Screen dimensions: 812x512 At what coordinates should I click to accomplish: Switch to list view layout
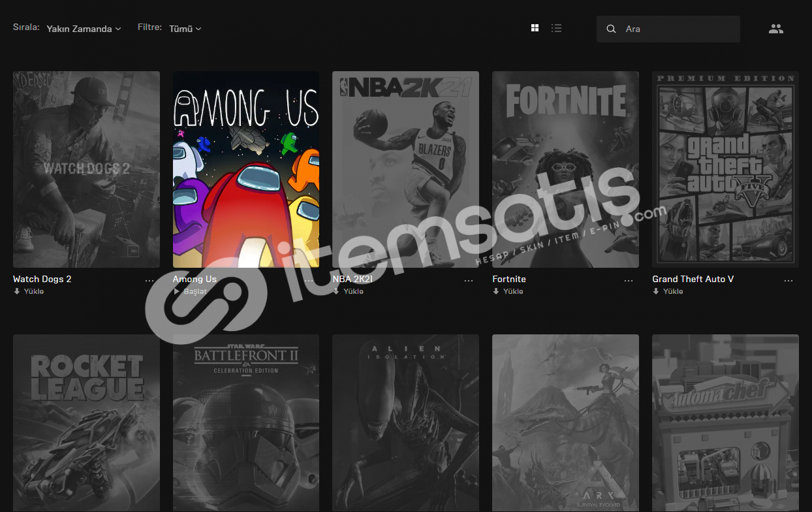coord(556,28)
